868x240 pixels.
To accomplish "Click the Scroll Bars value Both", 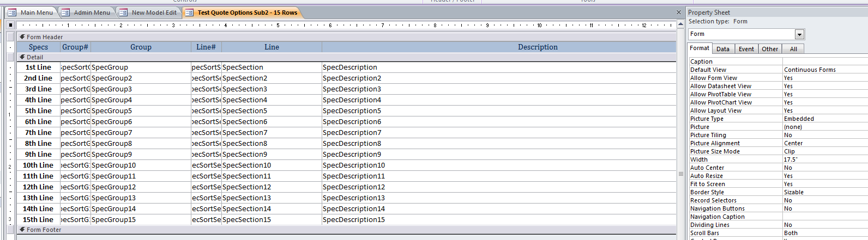I will (825, 233).
